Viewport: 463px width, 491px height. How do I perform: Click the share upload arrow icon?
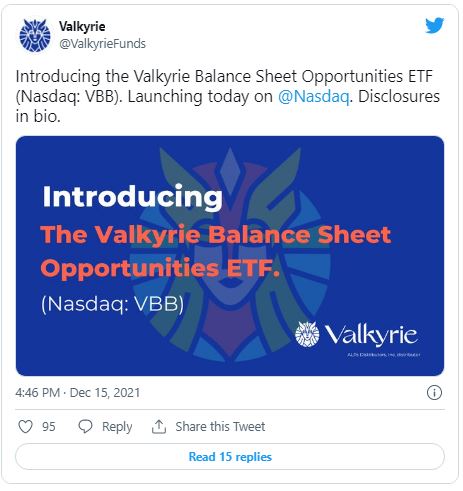[x=159, y=426]
